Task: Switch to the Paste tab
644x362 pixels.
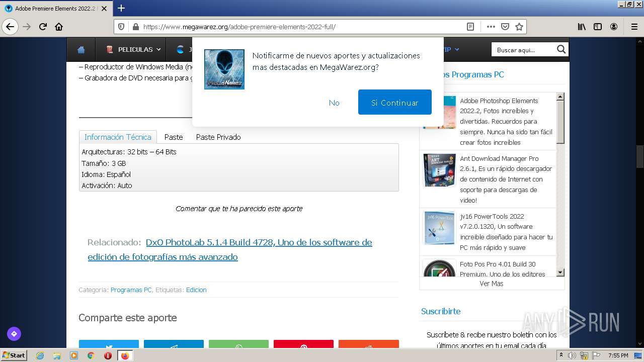Action: pos(174,137)
